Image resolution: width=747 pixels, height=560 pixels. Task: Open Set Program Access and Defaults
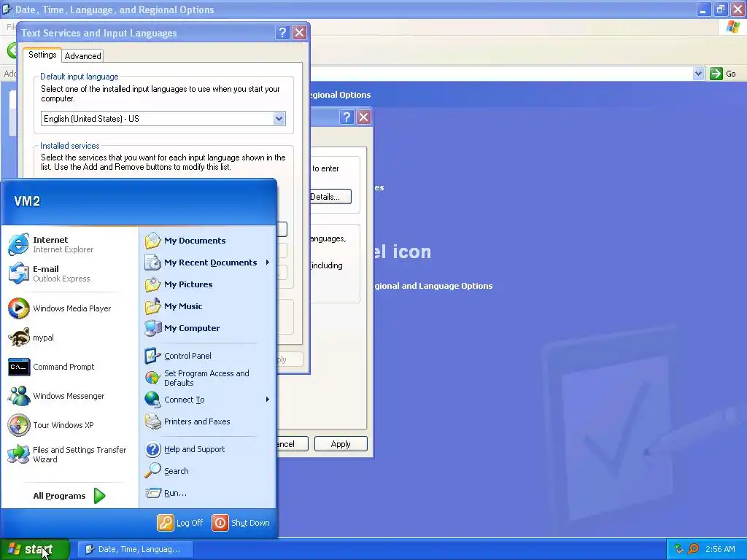click(208, 378)
